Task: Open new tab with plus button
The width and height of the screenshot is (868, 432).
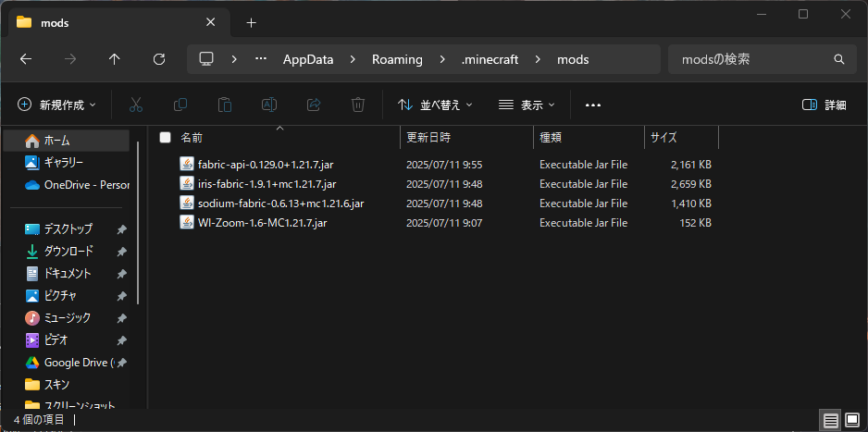Action: (x=252, y=23)
